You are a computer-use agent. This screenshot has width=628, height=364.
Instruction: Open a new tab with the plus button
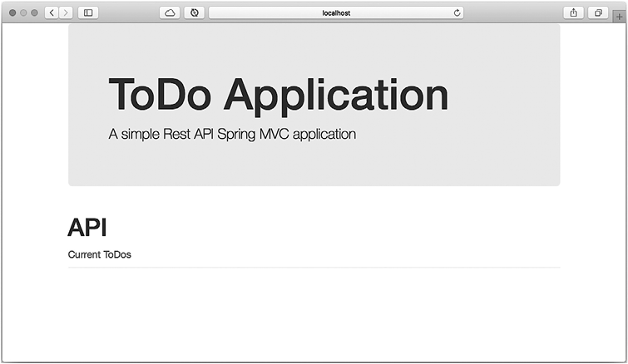click(619, 17)
